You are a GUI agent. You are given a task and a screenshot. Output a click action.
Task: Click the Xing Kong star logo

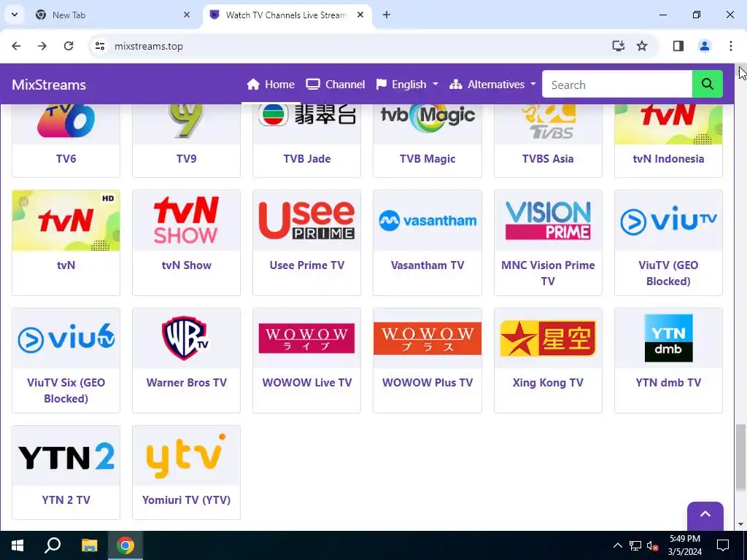point(548,338)
